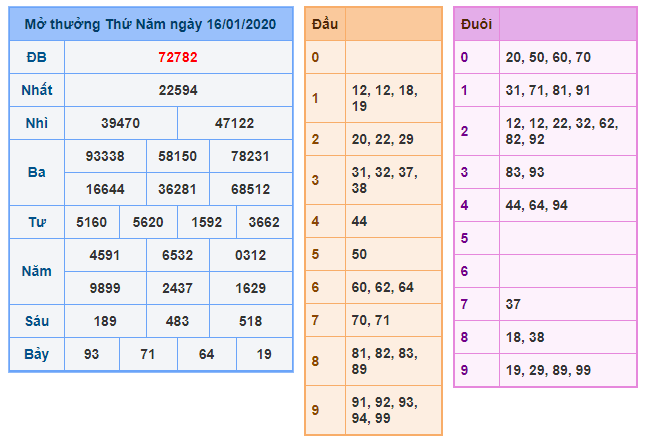Click Đuôi row 7 showing 37

click(x=567, y=304)
